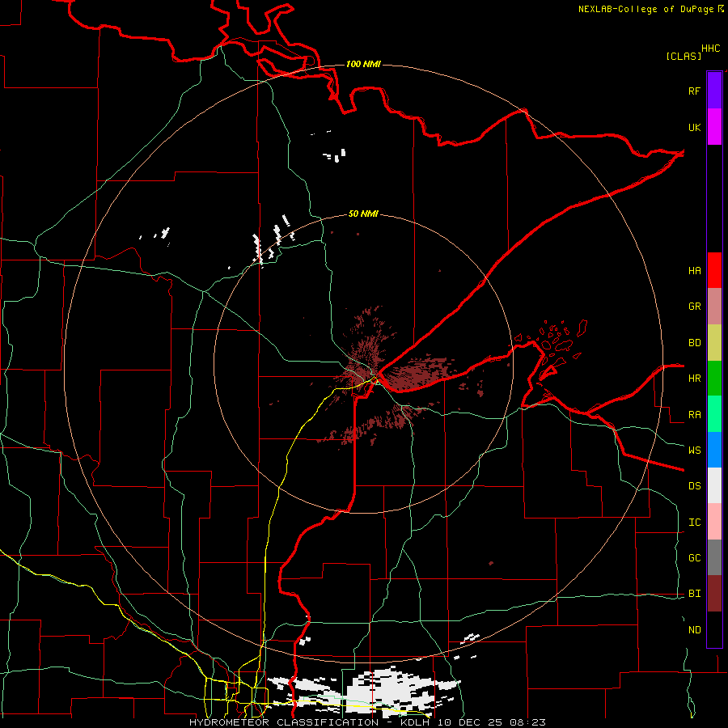728x728 pixels.
Task: Click the '100 NMI' range ring label
Action: 363,64
